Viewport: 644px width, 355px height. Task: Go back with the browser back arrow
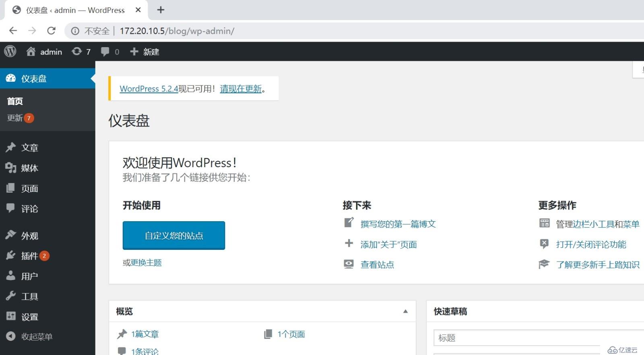coord(13,31)
